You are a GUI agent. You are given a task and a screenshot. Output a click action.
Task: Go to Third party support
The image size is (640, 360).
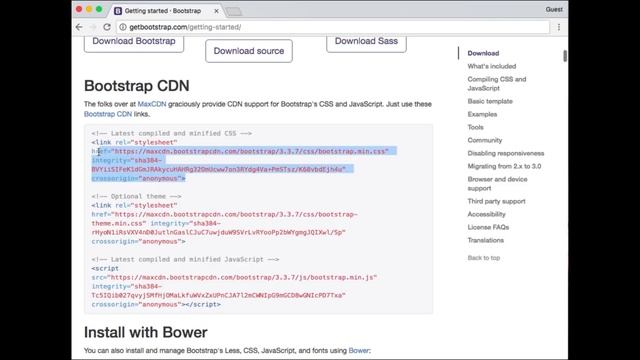point(496,201)
